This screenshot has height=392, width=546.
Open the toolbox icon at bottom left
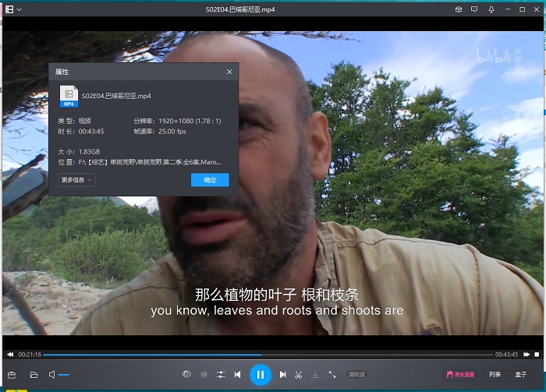(x=12, y=375)
